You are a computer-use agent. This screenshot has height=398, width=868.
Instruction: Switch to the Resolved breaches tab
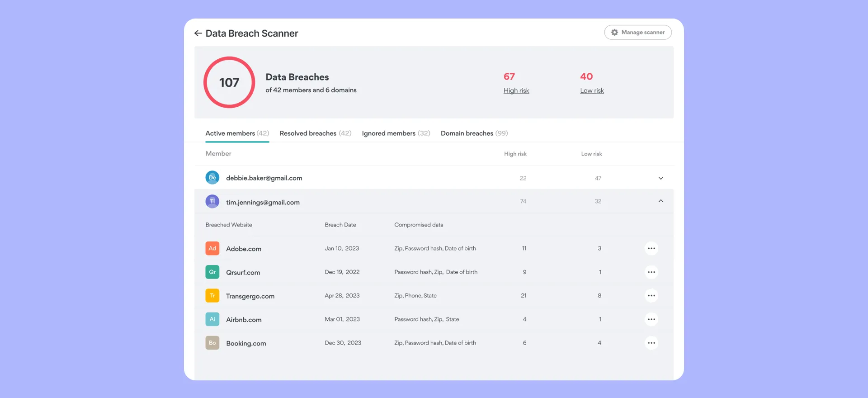[x=315, y=133]
